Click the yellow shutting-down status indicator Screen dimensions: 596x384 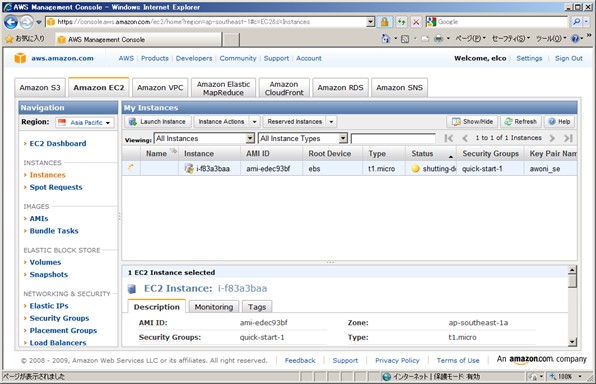(415, 168)
